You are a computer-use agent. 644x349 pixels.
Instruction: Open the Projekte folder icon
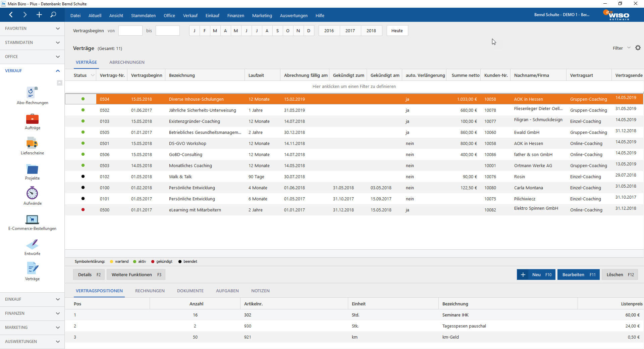point(32,169)
